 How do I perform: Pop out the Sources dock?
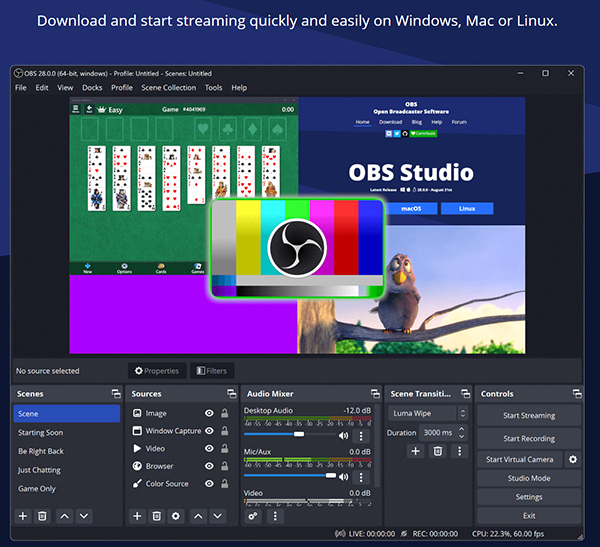click(x=232, y=394)
